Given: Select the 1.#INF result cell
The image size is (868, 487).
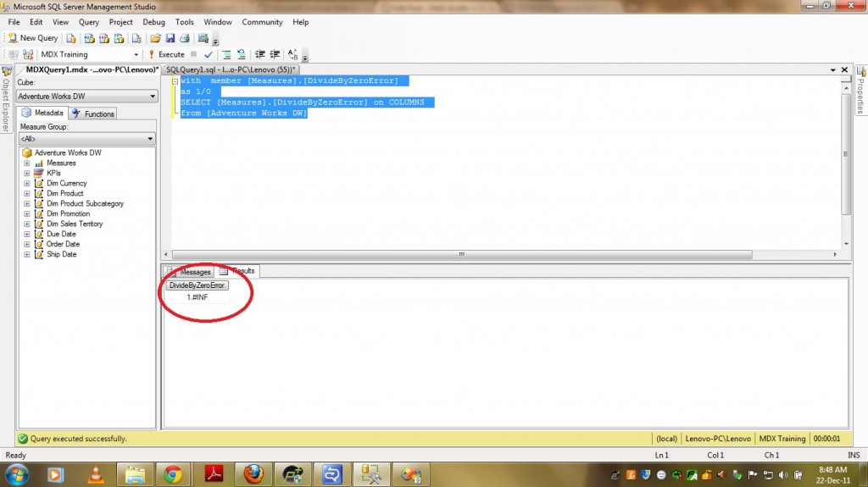Looking at the screenshot, I should point(197,297).
